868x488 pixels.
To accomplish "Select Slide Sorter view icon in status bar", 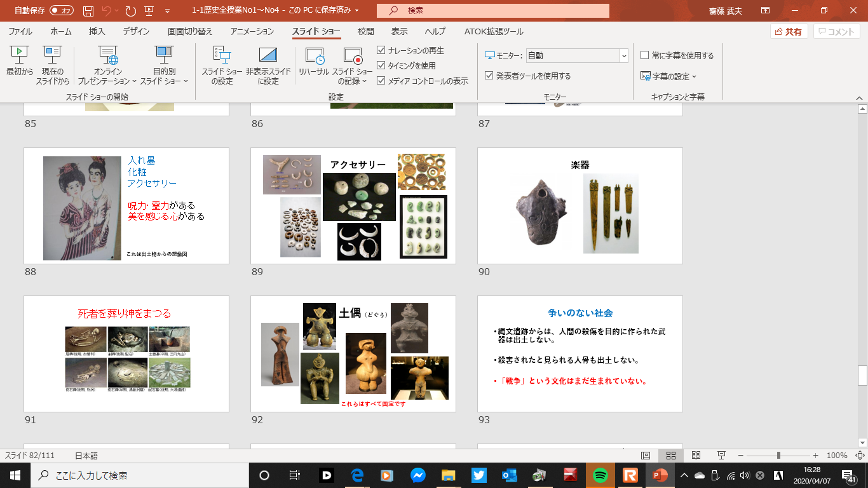I will tap(670, 456).
